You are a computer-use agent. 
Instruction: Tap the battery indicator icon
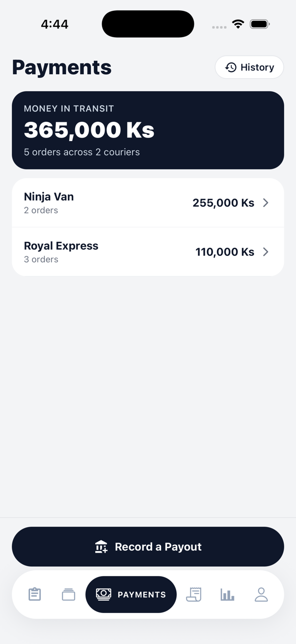click(260, 23)
